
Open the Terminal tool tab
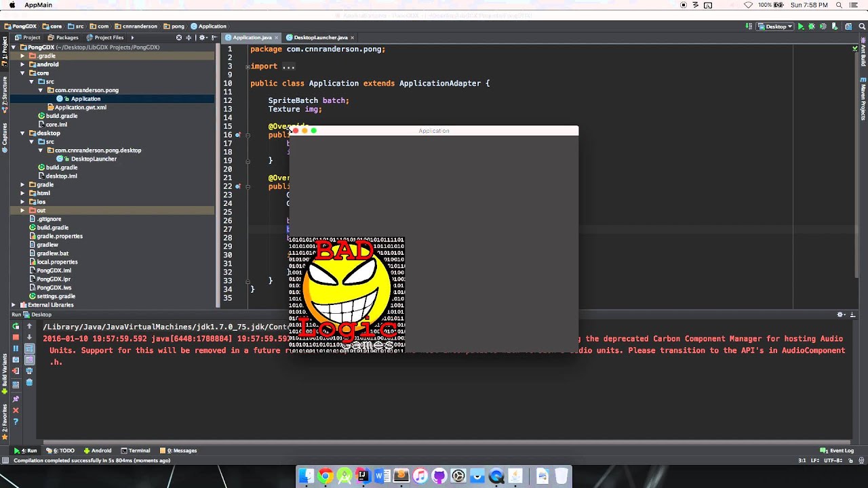pyautogui.click(x=135, y=451)
